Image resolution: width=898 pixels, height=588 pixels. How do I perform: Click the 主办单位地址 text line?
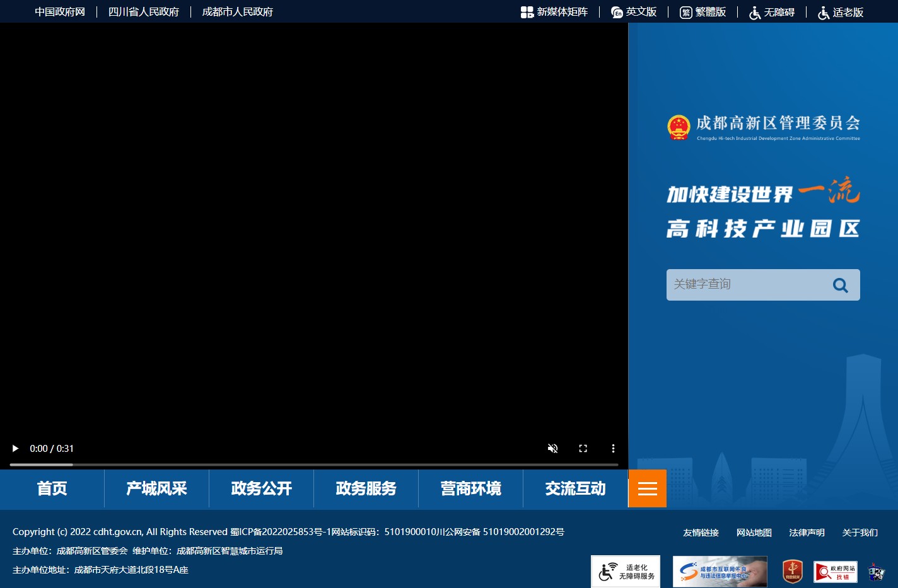[x=100, y=570]
